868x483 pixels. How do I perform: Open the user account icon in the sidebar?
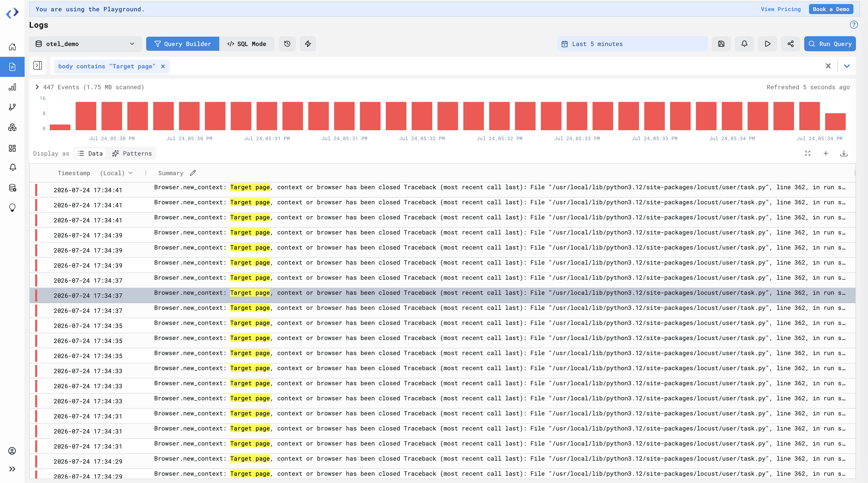click(12, 451)
